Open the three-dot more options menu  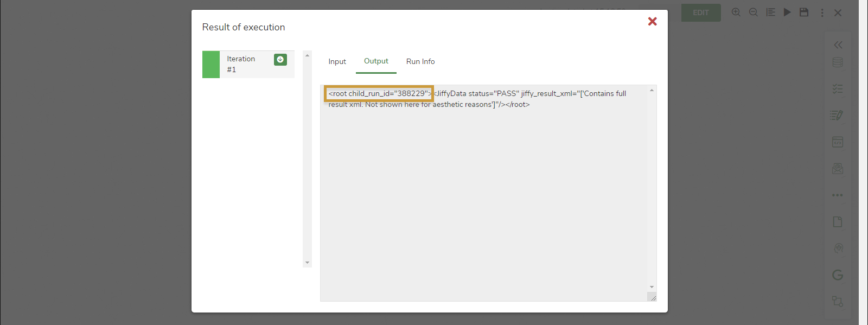tap(822, 12)
